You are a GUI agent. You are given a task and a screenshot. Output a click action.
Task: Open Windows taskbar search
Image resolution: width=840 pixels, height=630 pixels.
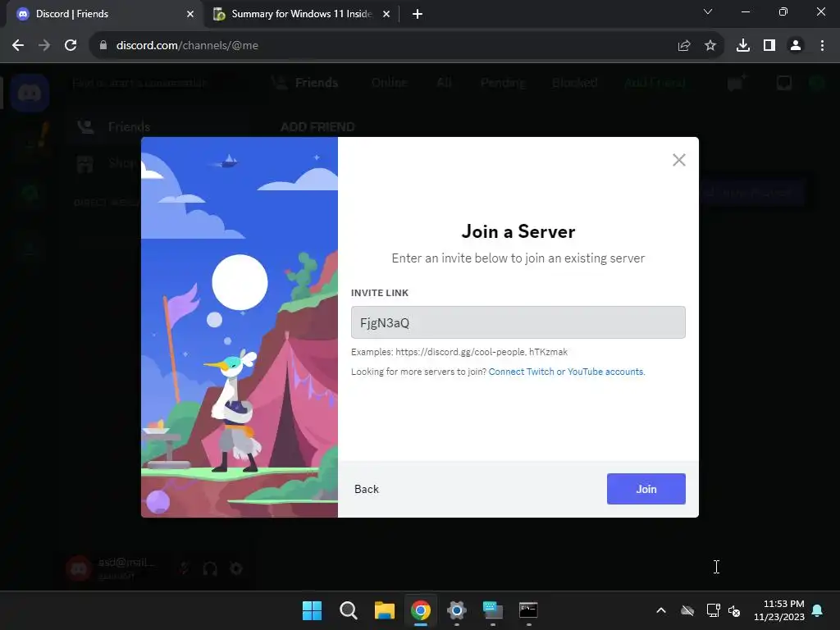point(348,610)
